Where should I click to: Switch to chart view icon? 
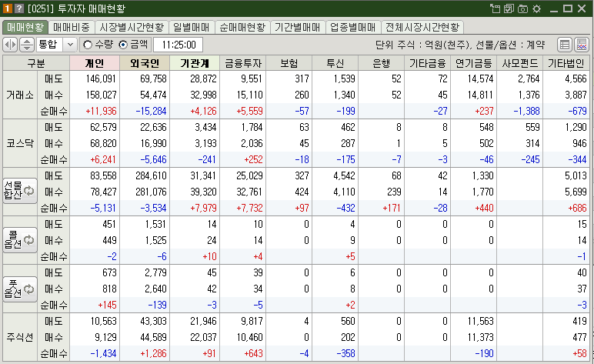[x=582, y=45]
